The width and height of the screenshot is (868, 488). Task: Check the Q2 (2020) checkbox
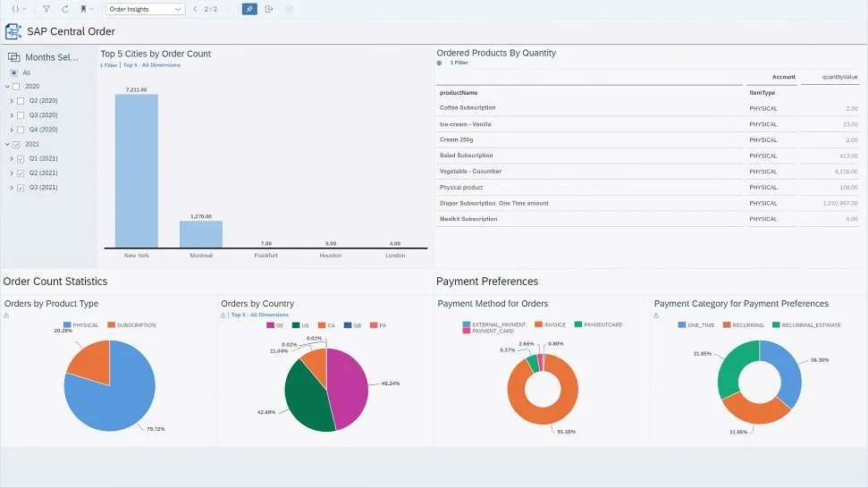(21, 101)
